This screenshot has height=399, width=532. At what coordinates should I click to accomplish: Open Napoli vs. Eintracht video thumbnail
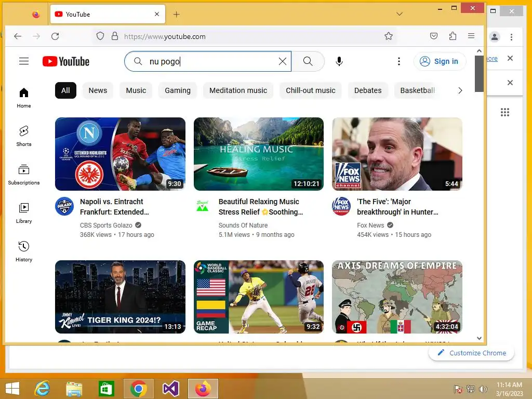(x=120, y=154)
